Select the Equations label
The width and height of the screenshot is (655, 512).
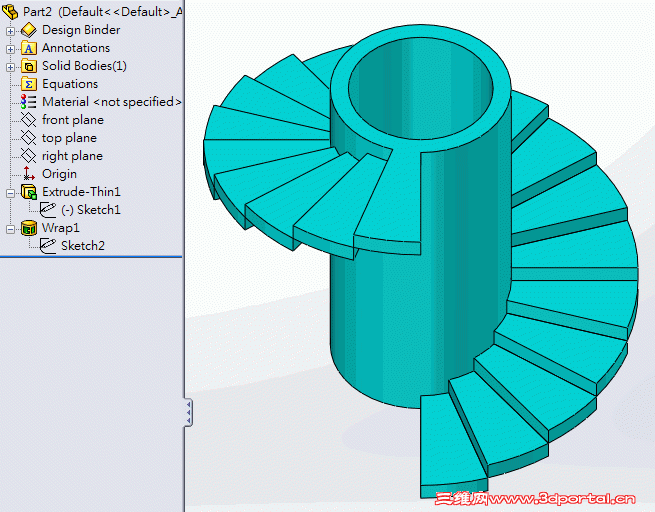point(70,84)
